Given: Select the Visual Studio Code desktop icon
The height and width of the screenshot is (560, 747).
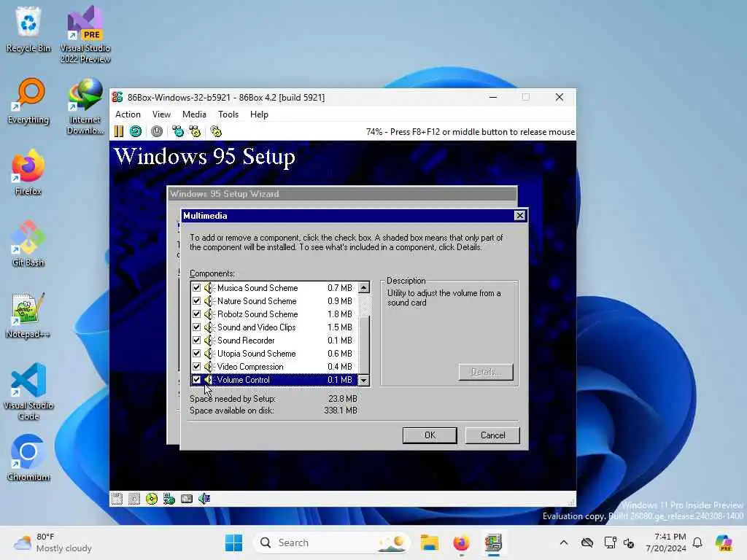Looking at the screenshot, I should [28, 392].
